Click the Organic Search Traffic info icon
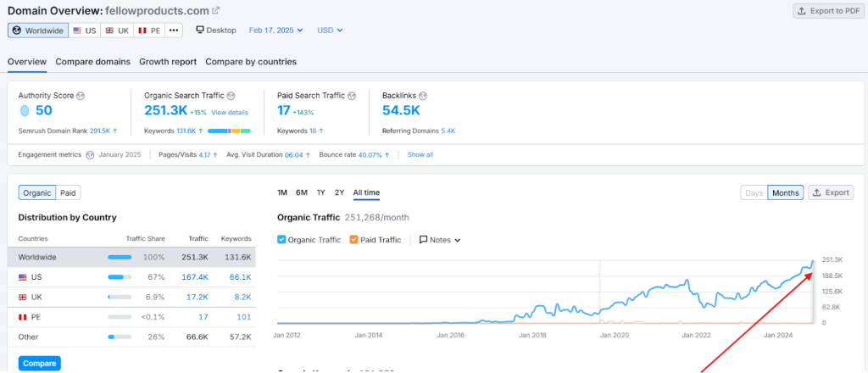The width and height of the screenshot is (868, 373). pyautogui.click(x=231, y=96)
